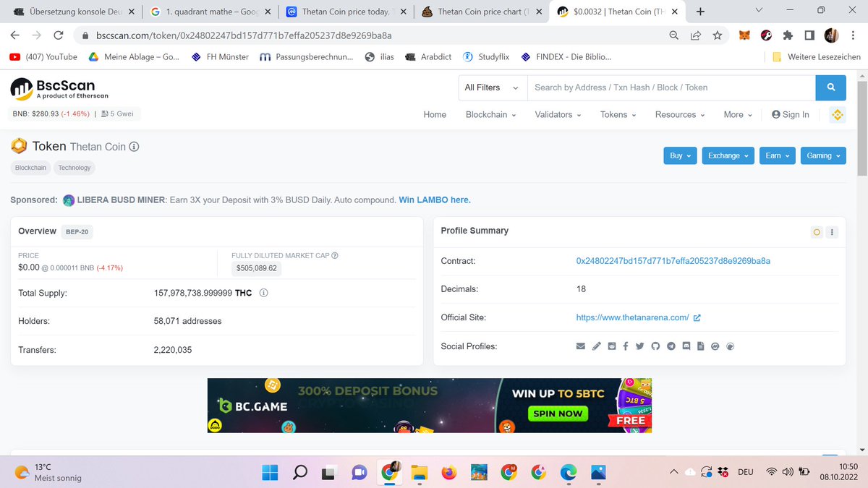The height and width of the screenshot is (488, 868).
Task: Expand the Resources menu
Action: tap(681, 114)
